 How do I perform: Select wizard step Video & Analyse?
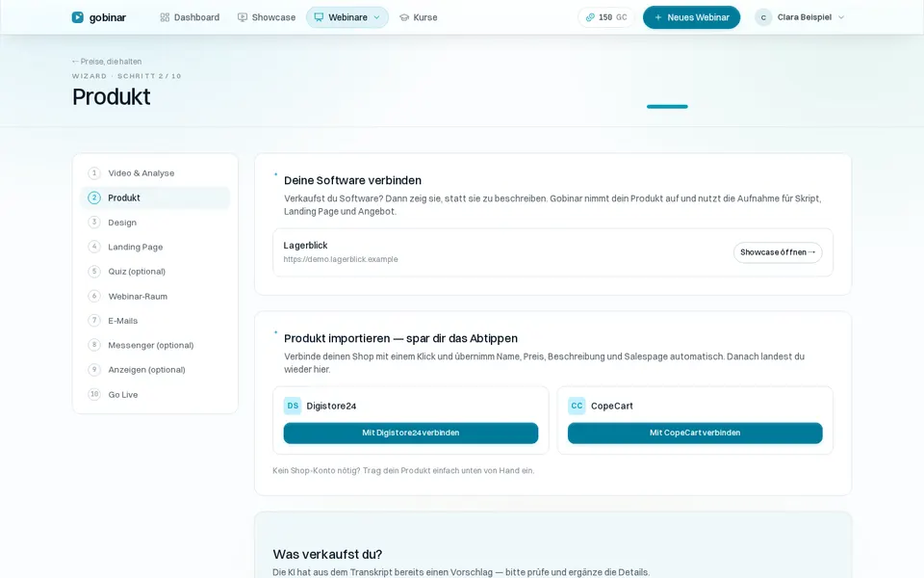[155, 172]
